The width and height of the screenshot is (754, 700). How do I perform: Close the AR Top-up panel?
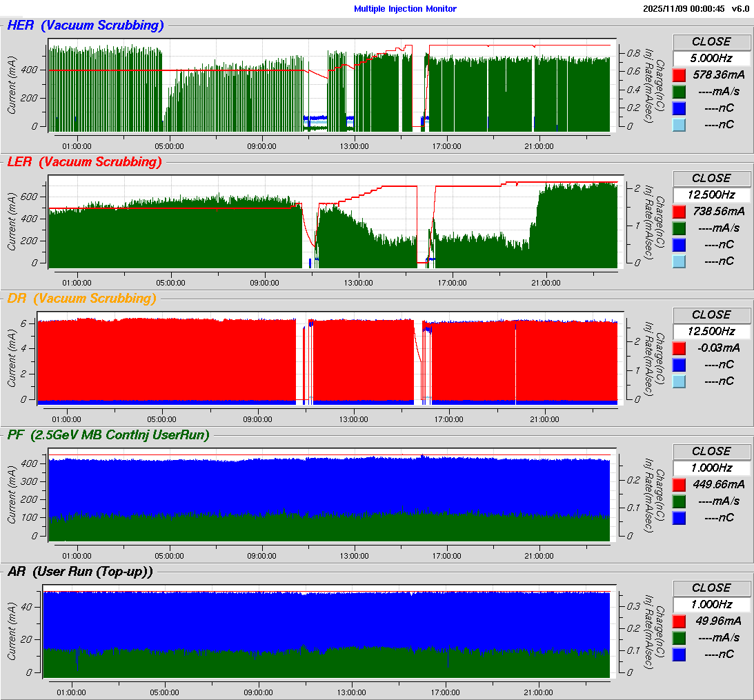(x=711, y=588)
